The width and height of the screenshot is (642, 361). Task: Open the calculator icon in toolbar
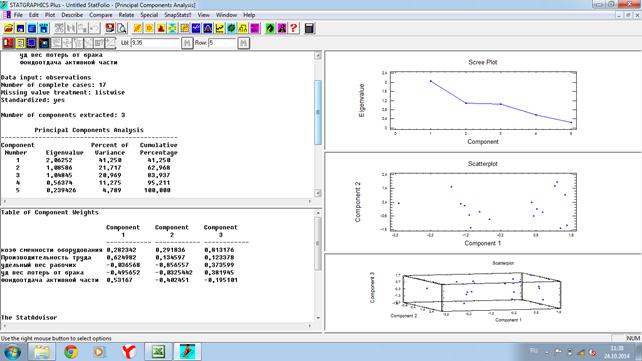pos(310,28)
